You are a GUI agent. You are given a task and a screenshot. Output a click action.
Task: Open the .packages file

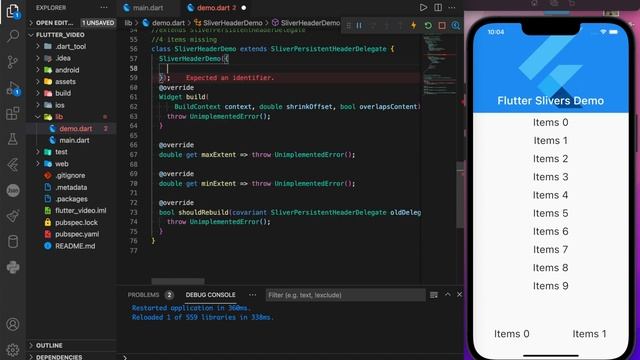pos(72,199)
